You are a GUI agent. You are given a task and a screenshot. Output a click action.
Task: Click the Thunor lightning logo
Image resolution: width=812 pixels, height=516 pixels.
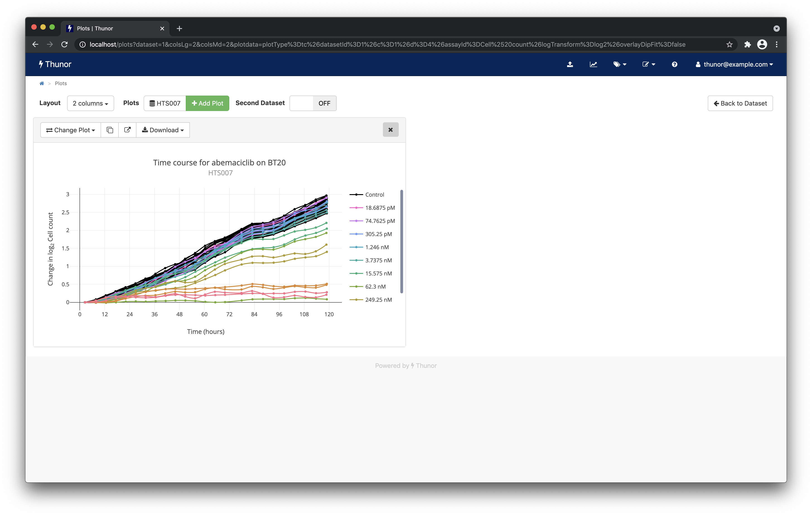(x=55, y=64)
